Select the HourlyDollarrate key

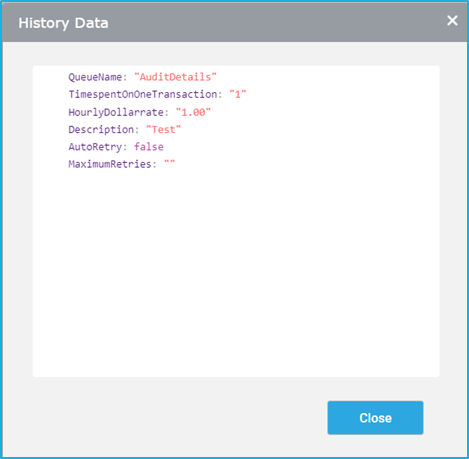(116, 112)
